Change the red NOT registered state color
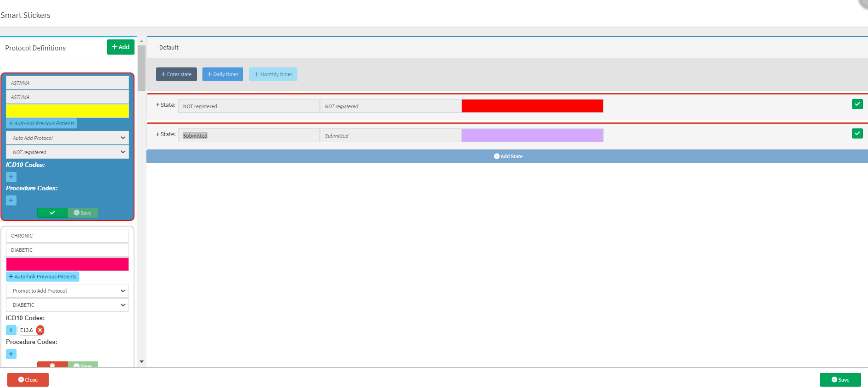The width and height of the screenshot is (868, 388). coord(532,106)
